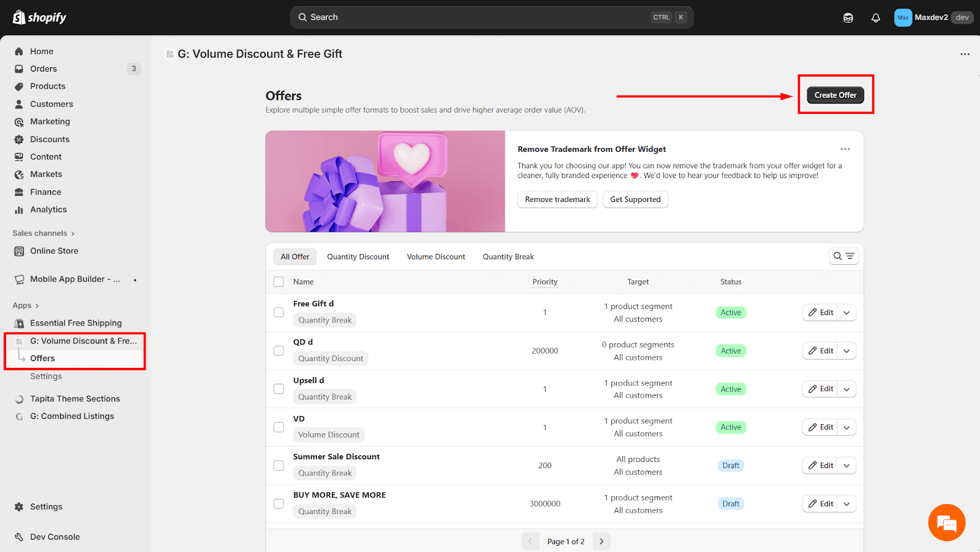980x552 pixels.
Task: Open store Settings at sidebar bottom
Action: [46, 507]
